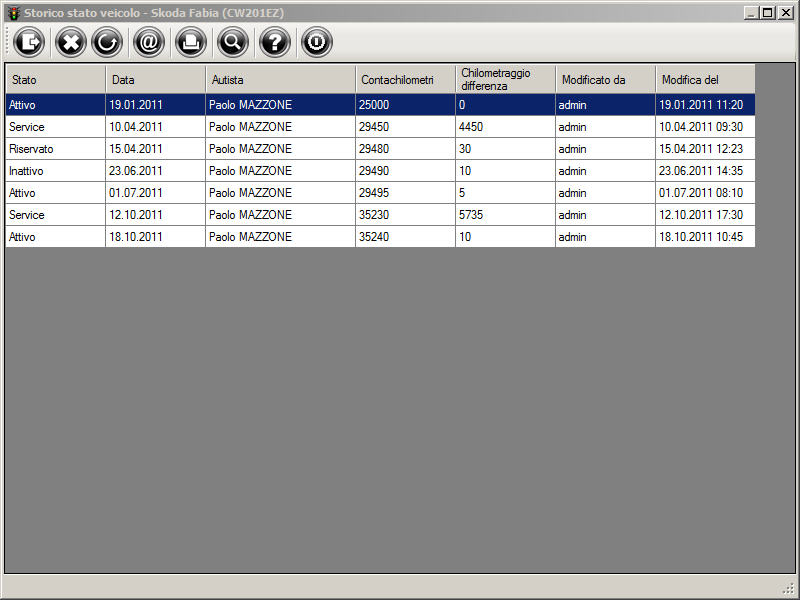Click odometer value 29480
The image size is (800, 600).
coord(406,148)
